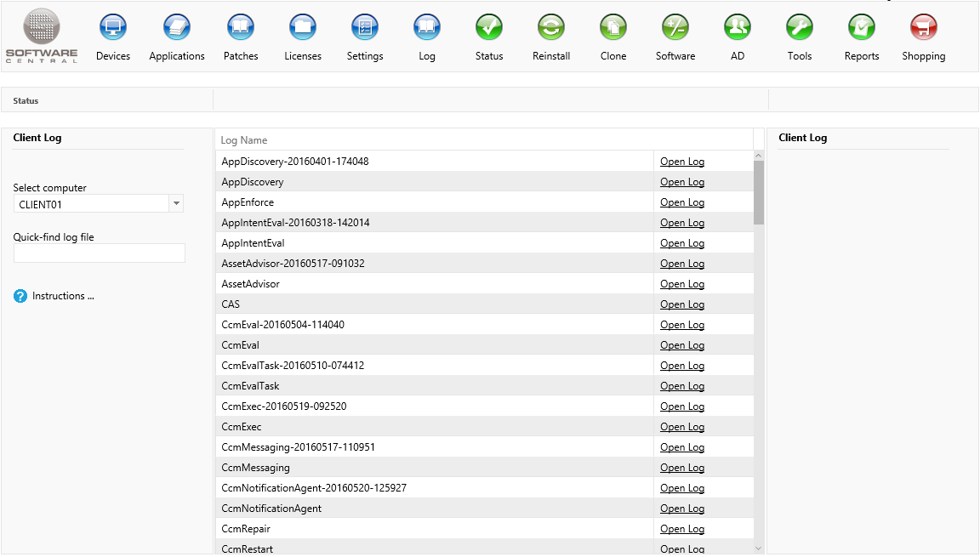
Task: Click the Applications toolbar icon
Action: (x=177, y=28)
